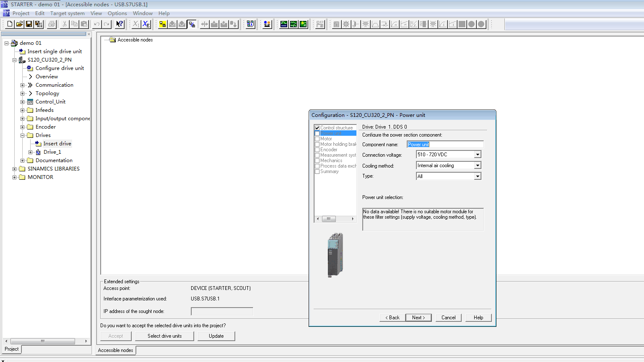The width and height of the screenshot is (644, 362).
Task: Open the Window menu
Action: point(143,13)
